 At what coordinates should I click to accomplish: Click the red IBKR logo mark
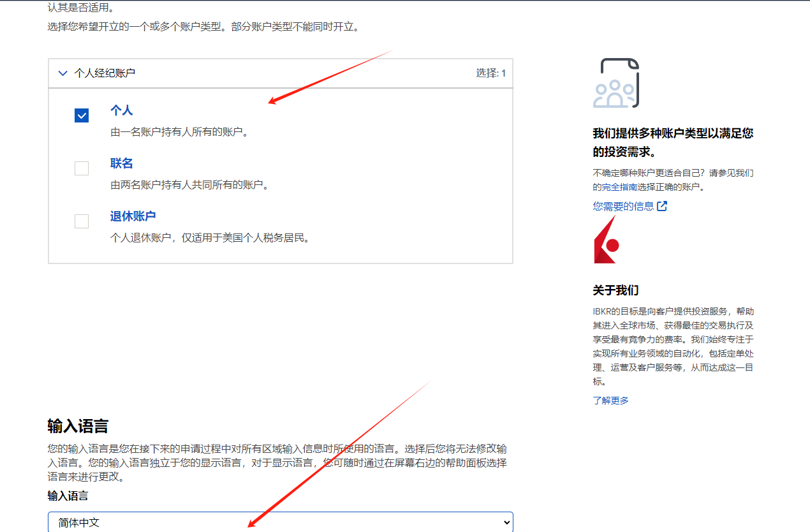606,242
